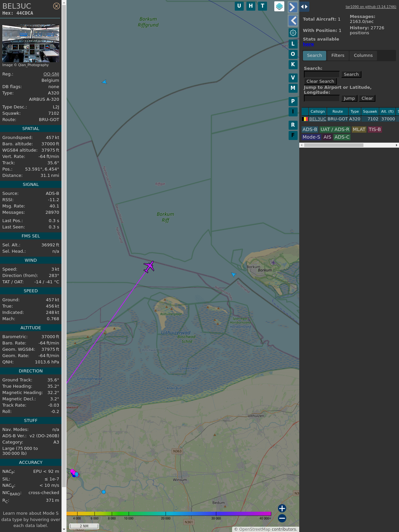Click the H map button

251,6
